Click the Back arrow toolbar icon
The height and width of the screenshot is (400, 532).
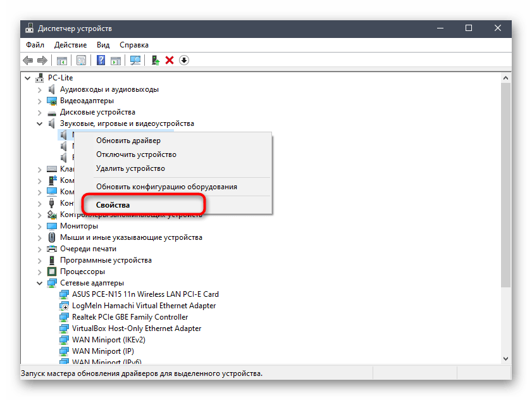28,60
